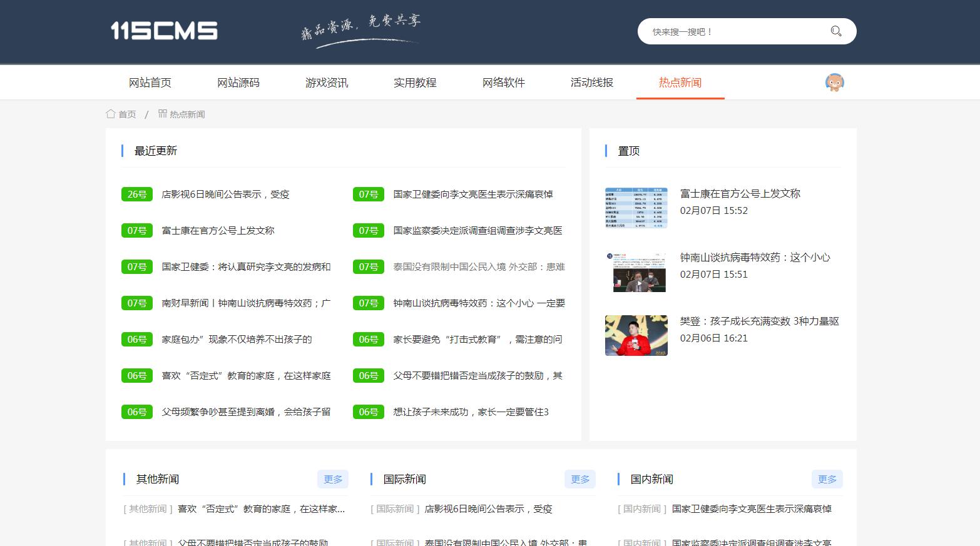
Task: Open article 想让孩子未来成功 in 最近更新
Action: pyautogui.click(x=471, y=412)
